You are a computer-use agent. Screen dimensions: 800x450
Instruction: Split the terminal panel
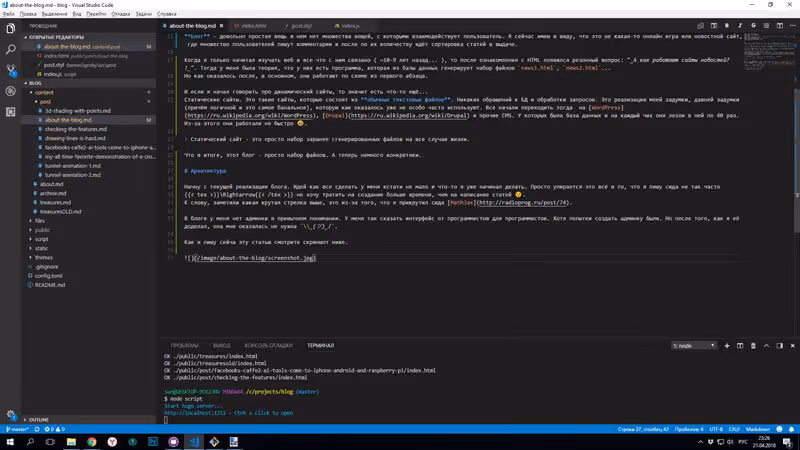(740, 345)
